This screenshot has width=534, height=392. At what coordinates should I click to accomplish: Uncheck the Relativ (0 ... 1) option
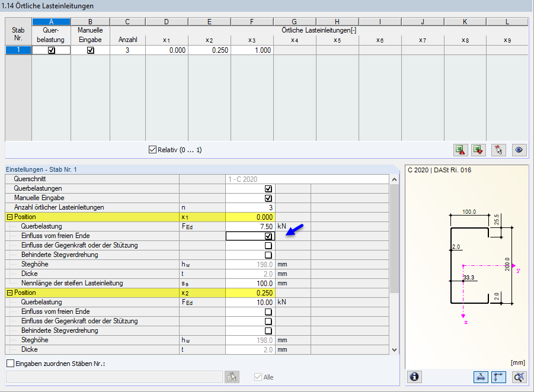click(152, 150)
